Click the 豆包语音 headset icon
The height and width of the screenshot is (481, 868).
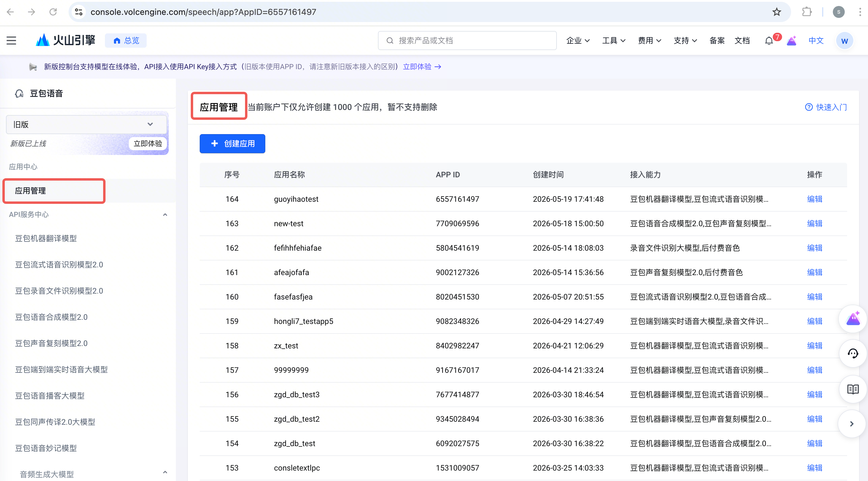click(x=19, y=93)
